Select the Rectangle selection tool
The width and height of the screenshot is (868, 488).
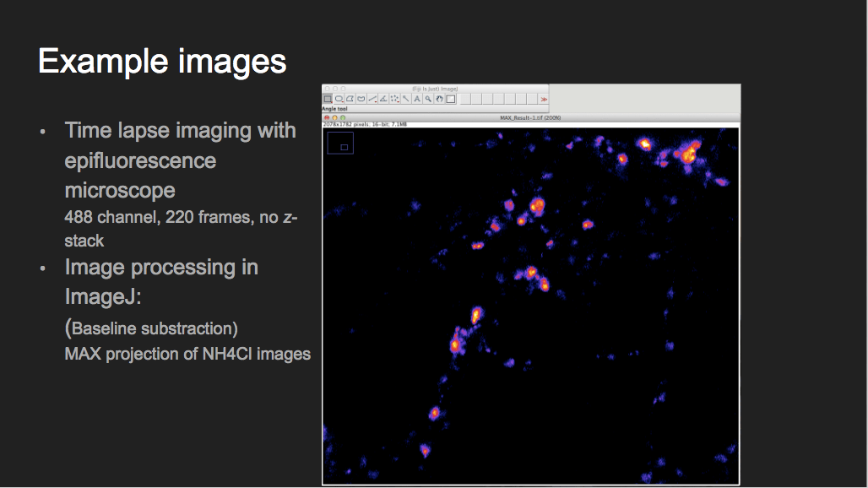328,99
